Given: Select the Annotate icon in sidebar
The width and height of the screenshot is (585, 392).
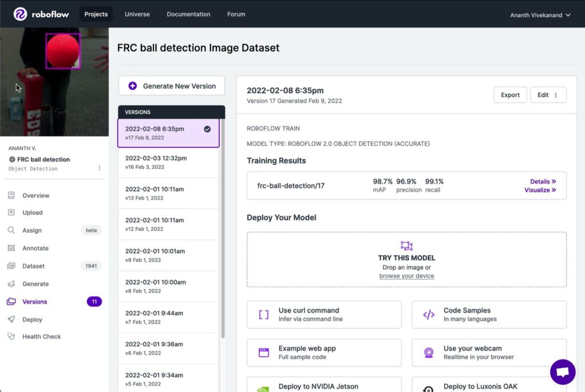Looking at the screenshot, I should pyautogui.click(x=11, y=248).
